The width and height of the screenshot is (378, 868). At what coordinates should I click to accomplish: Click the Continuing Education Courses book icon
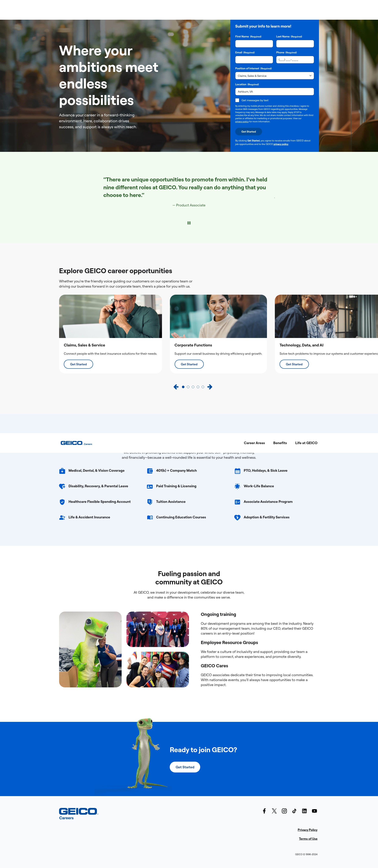tap(150, 517)
